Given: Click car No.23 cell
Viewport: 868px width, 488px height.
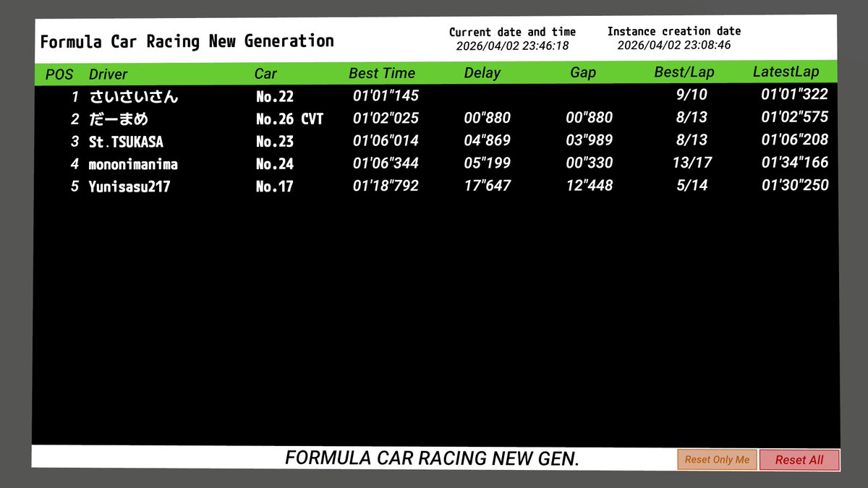Looking at the screenshot, I should click(275, 142).
